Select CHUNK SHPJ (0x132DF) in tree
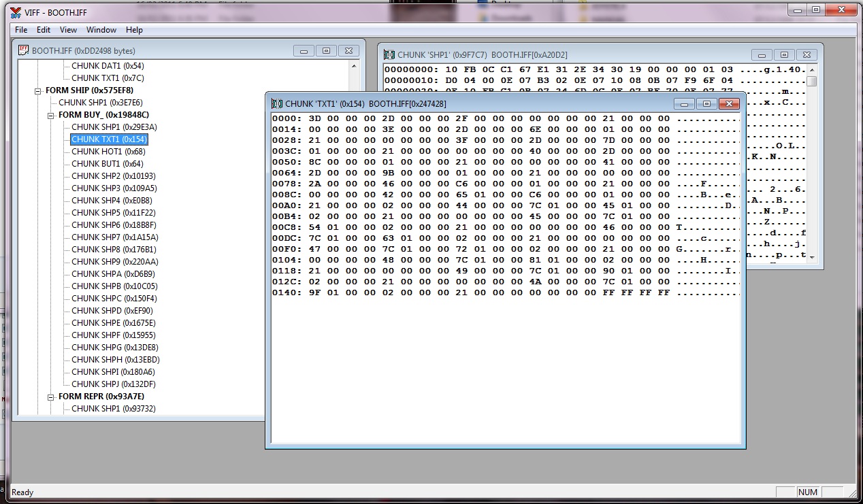The width and height of the screenshot is (863, 504). [115, 384]
